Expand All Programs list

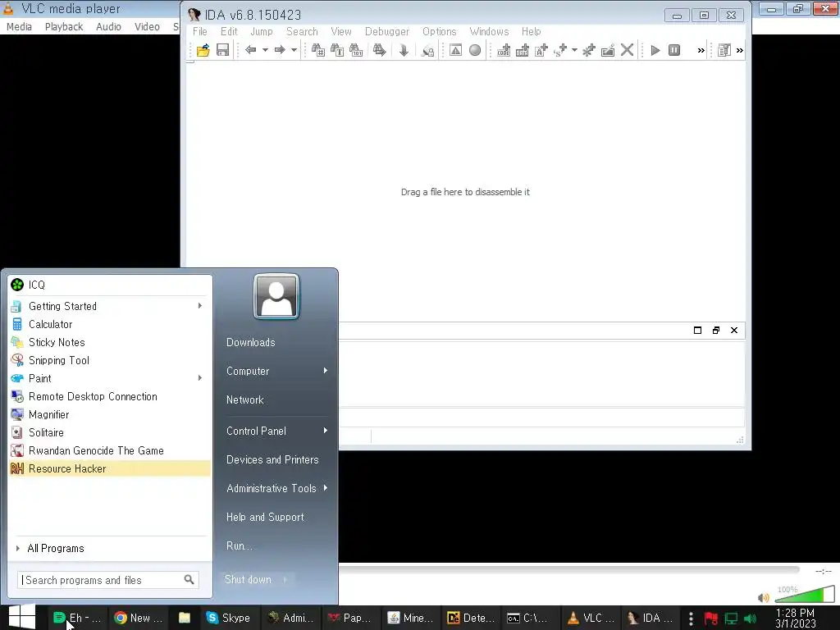(110, 548)
